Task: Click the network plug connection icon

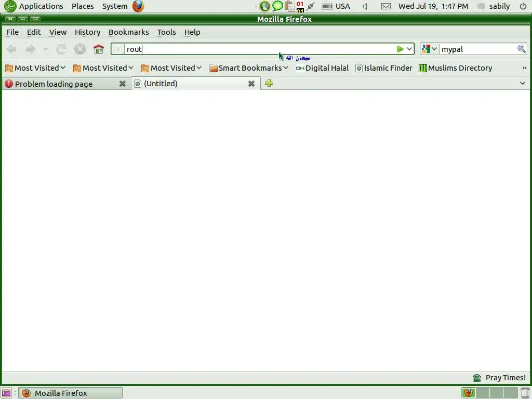Action: click(311, 6)
